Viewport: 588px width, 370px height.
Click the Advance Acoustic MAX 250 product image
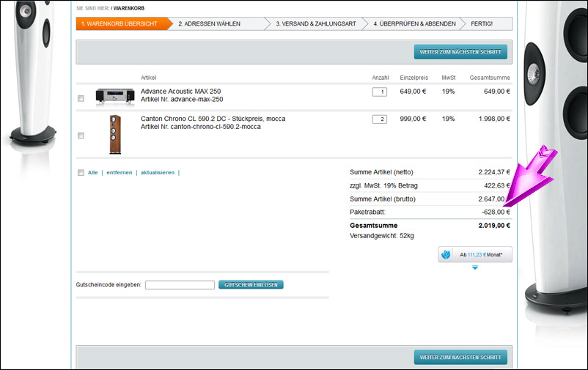coord(115,96)
